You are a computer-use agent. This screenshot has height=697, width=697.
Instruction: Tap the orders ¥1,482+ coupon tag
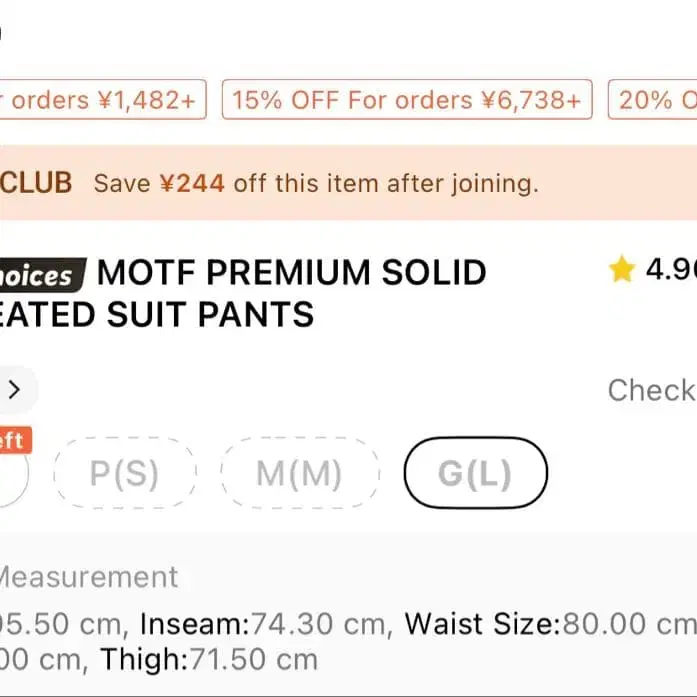tap(102, 100)
